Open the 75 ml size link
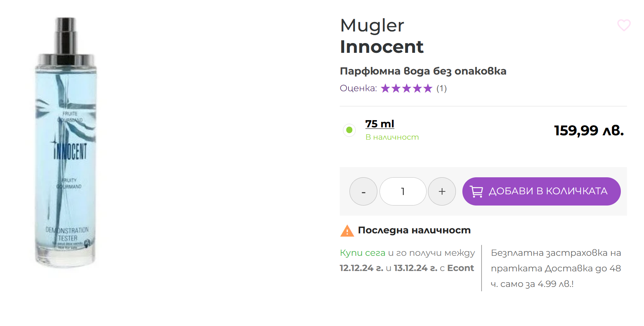This screenshot has width=644, height=326. tap(380, 124)
